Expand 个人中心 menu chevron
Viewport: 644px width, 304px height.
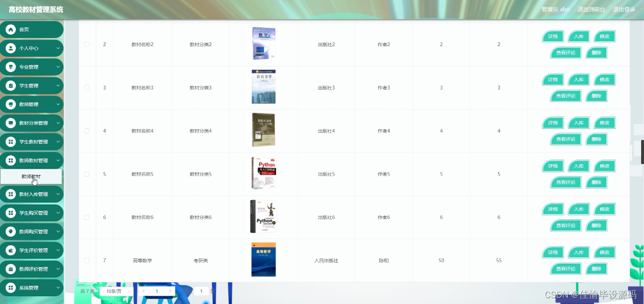(58, 48)
